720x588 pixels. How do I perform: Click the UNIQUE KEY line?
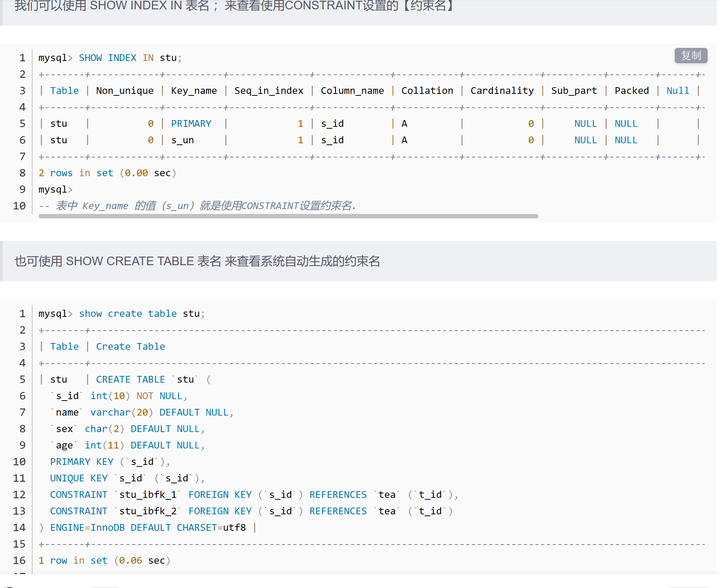click(x=127, y=478)
